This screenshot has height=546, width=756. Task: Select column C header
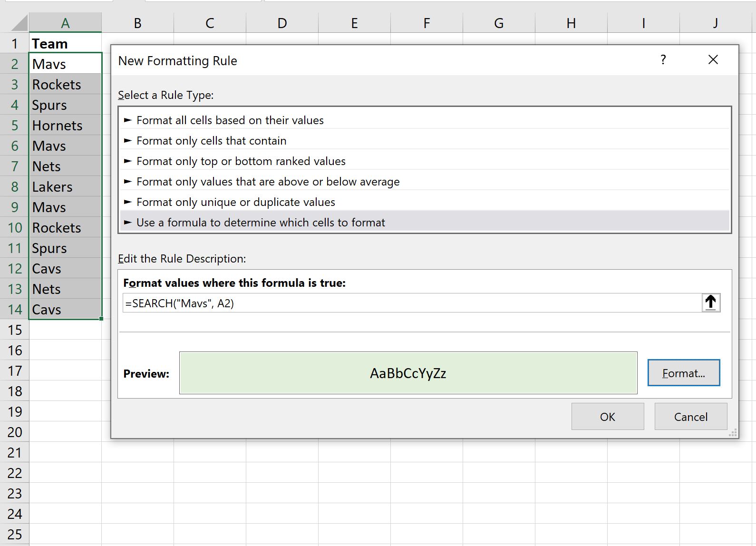pos(210,23)
